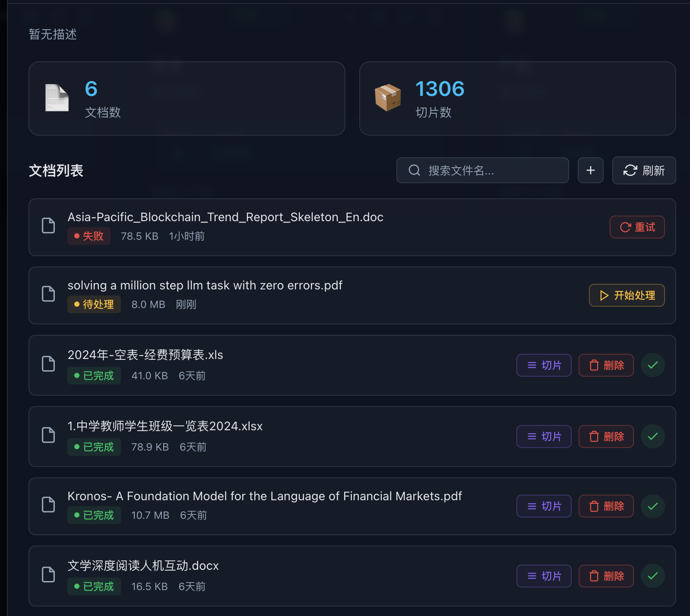View slices of 文学深度阅读人机互动.docx
Screen dimensions: 690x616
[544, 576]
